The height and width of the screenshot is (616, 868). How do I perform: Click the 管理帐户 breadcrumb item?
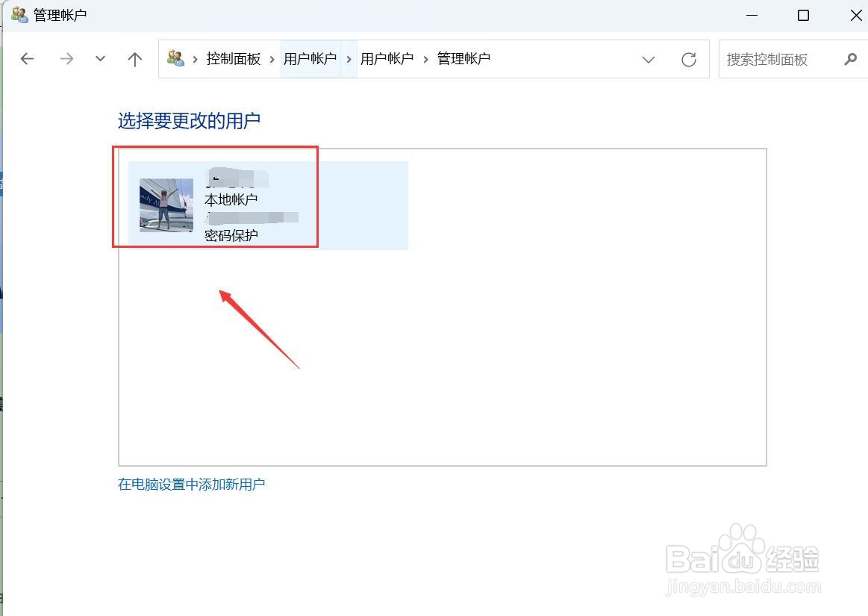(x=463, y=59)
